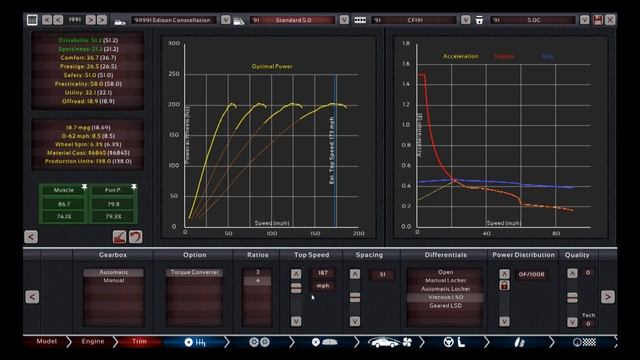
Task: Lower Power Distribution with down arrow
Action: pos(504,322)
